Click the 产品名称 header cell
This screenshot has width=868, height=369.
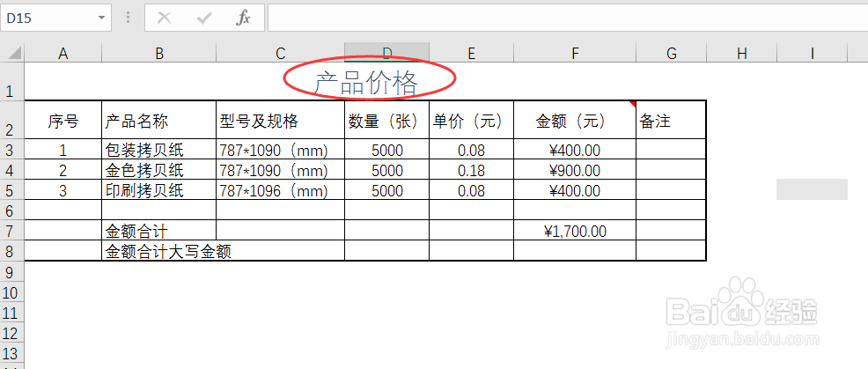[158, 121]
